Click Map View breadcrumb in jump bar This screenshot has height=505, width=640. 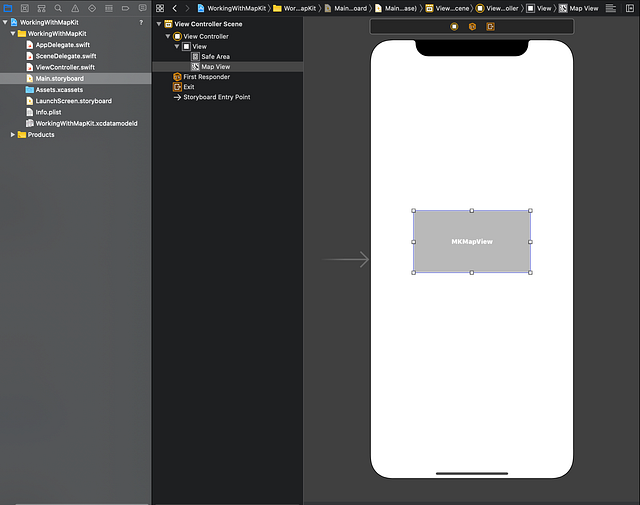[x=579, y=8]
